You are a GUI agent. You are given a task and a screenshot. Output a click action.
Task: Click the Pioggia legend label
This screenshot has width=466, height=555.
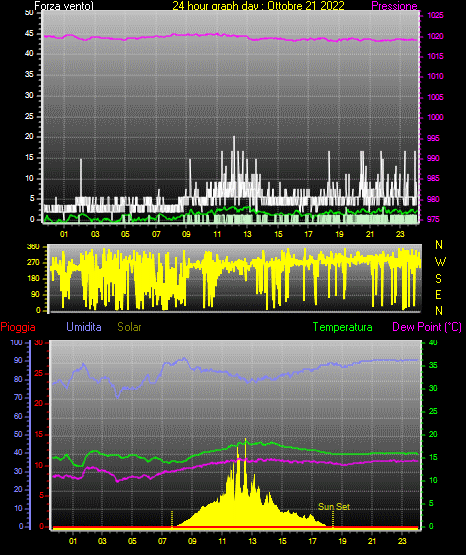coord(18,327)
